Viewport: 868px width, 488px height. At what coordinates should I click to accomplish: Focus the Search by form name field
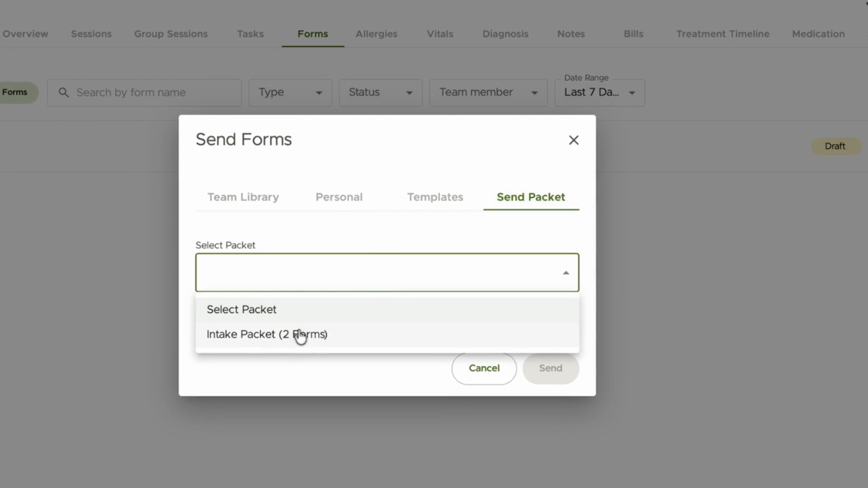144,93
